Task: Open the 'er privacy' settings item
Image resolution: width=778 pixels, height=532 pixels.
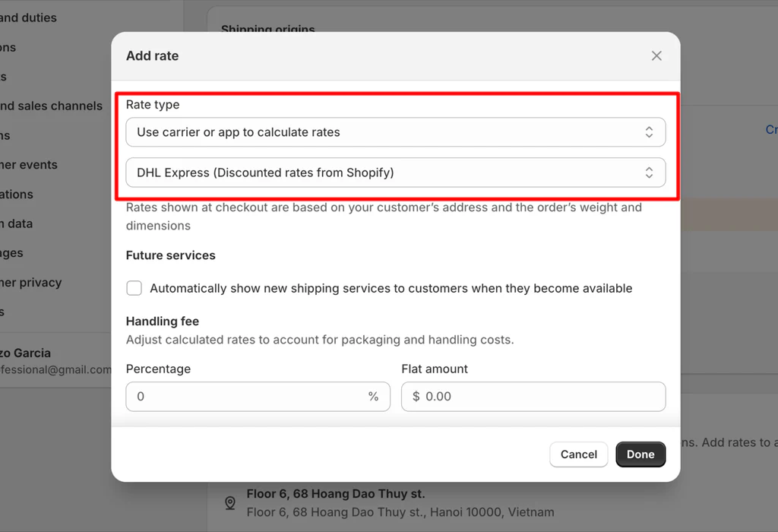Action: [x=30, y=283]
